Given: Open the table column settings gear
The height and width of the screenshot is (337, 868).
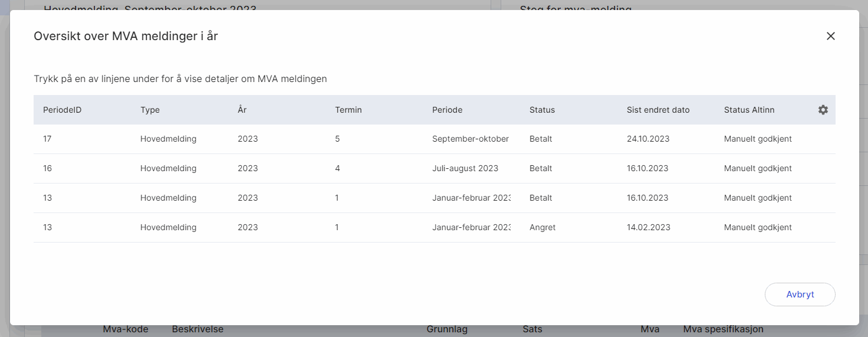Looking at the screenshot, I should tap(823, 110).
